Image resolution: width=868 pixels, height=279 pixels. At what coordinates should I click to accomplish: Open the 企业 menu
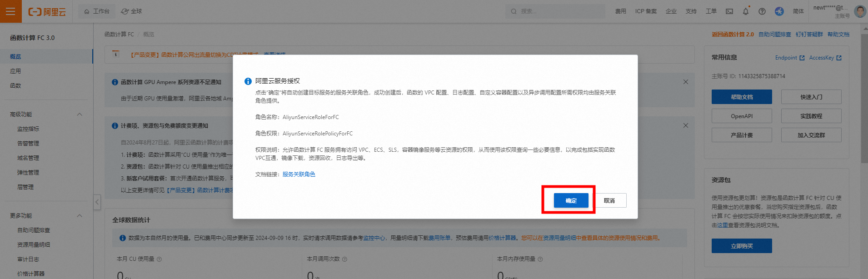point(671,11)
